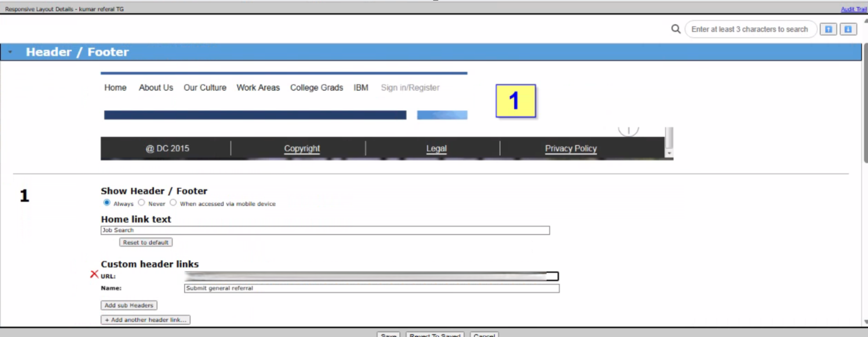Screen dimensions: 868x337
Task: Select the Never radio button
Action: coord(141,203)
